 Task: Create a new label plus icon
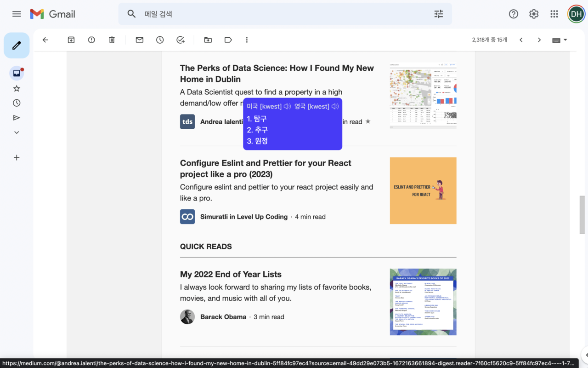(17, 158)
